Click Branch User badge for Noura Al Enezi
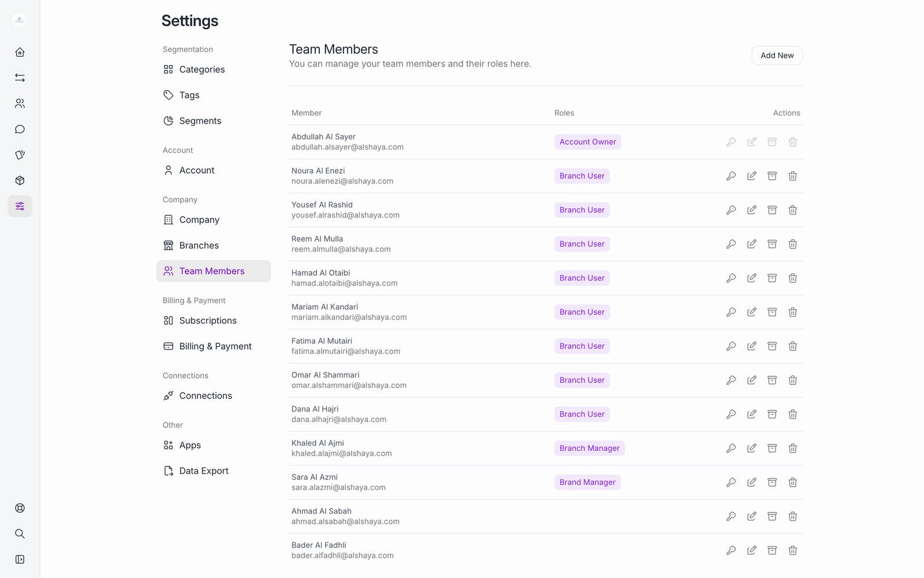Screen dimensions: 924x578 coord(582,176)
